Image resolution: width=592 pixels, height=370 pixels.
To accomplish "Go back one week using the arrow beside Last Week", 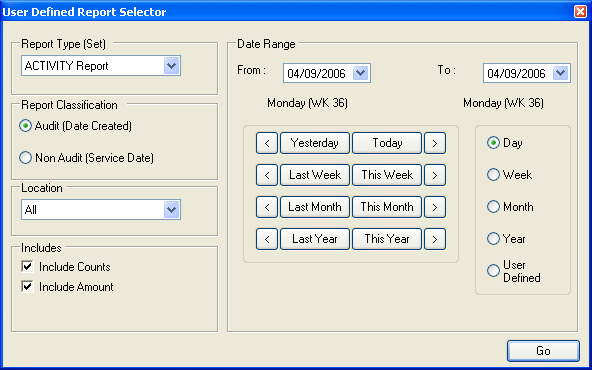I will click(267, 175).
